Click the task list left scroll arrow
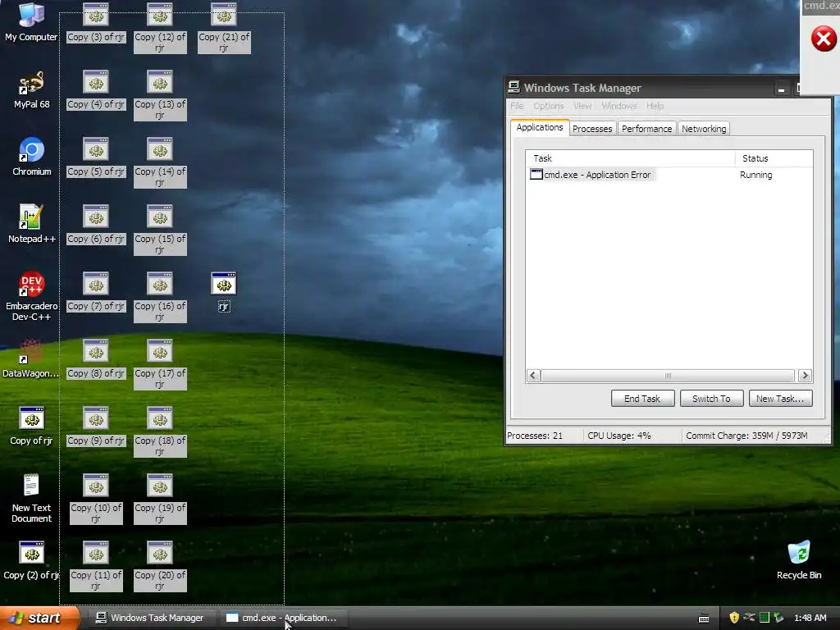 533,376
